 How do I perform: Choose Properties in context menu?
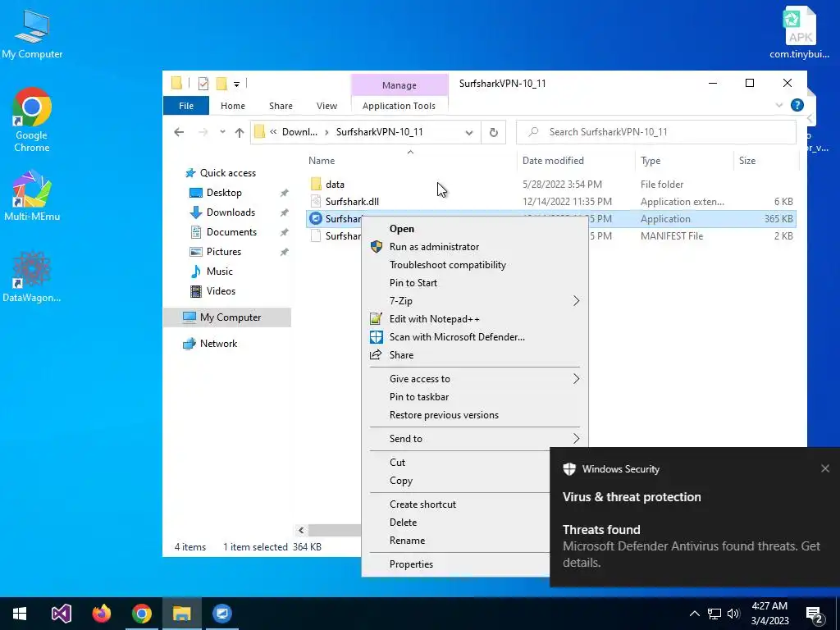pyautogui.click(x=412, y=564)
